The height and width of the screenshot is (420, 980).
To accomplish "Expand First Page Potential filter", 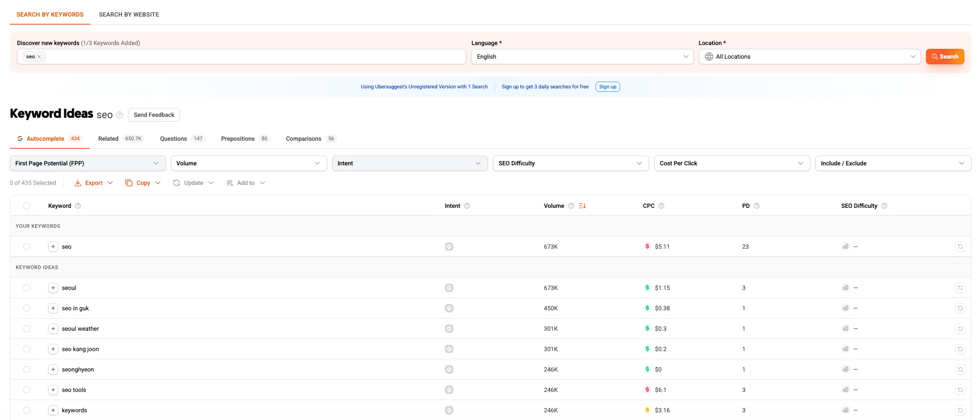I will [88, 163].
